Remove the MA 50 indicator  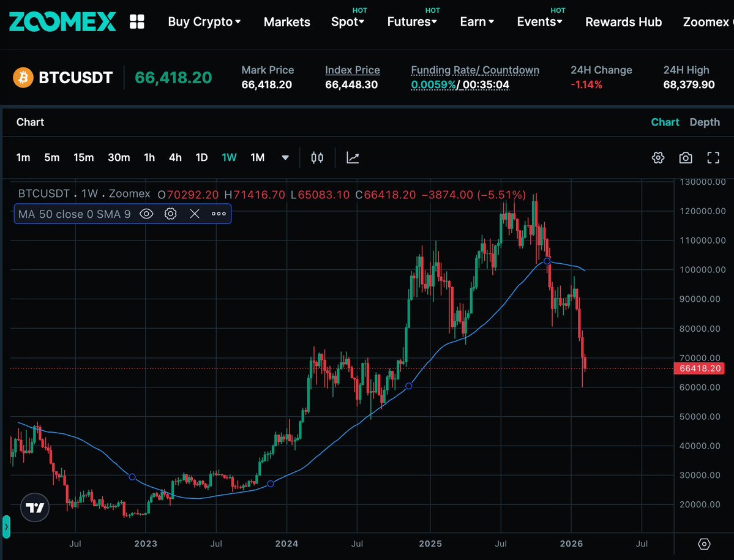[x=195, y=214]
